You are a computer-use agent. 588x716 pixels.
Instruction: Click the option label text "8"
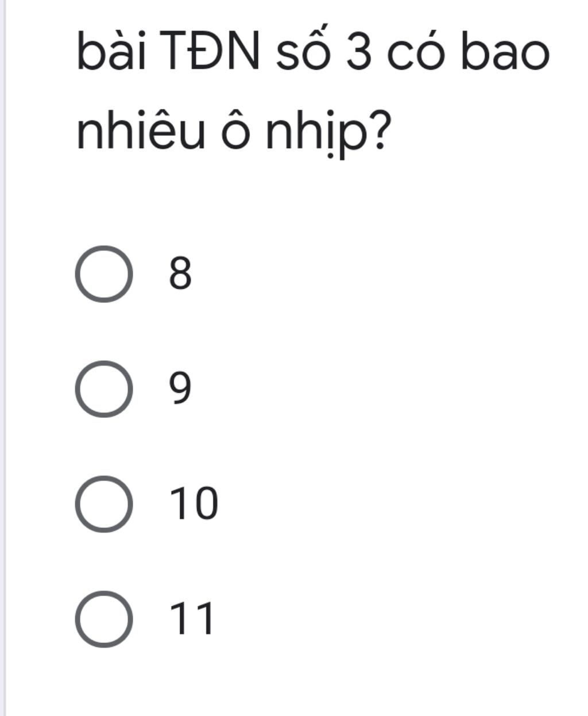pyautogui.click(x=180, y=274)
